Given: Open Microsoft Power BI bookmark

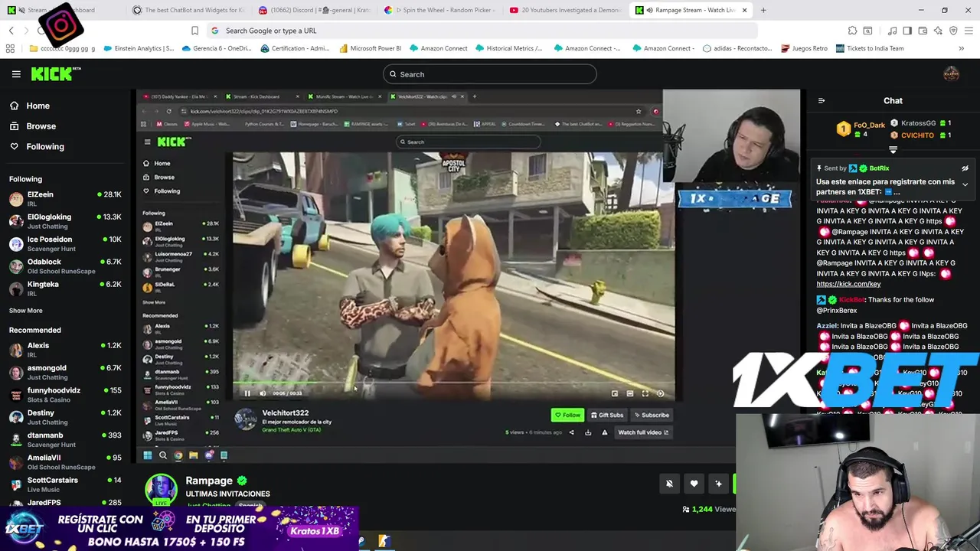Looking at the screenshot, I should coord(369,48).
